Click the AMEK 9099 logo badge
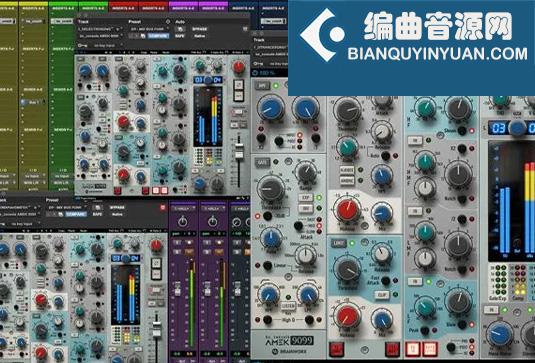Viewport: 535px width, 363px height. coord(289,340)
